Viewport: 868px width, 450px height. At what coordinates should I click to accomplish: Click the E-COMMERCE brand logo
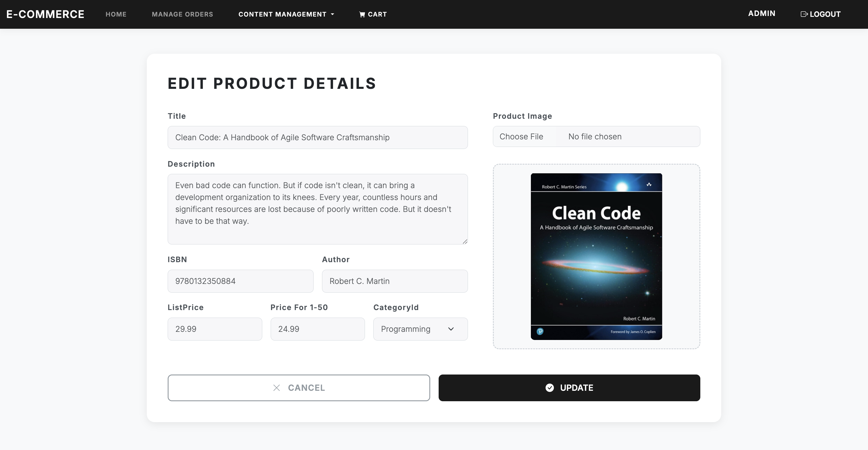pyautogui.click(x=45, y=14)
